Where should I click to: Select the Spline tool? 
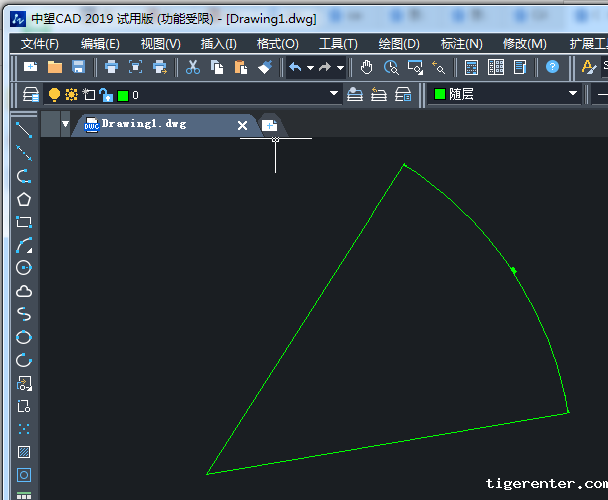point(24,314)
